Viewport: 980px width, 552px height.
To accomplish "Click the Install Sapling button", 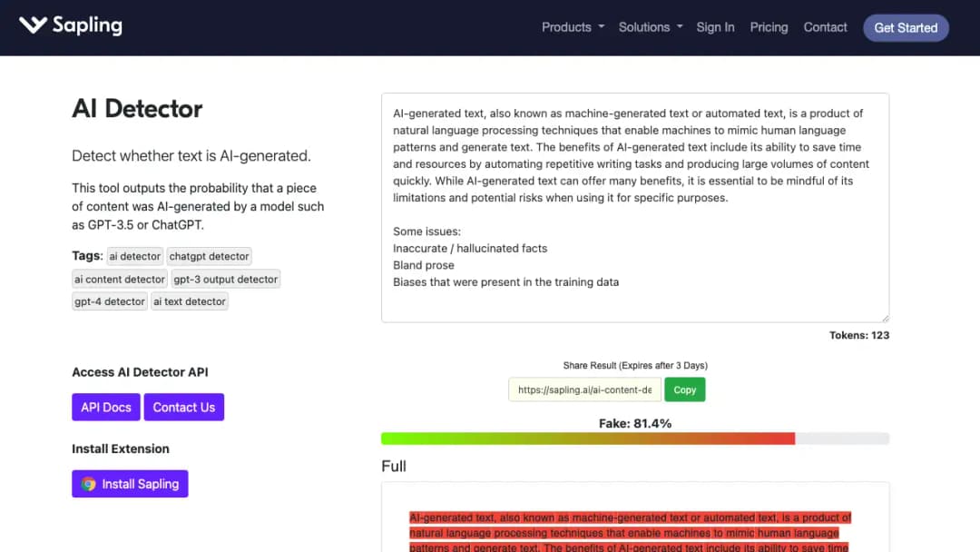I will pos(130,484).
